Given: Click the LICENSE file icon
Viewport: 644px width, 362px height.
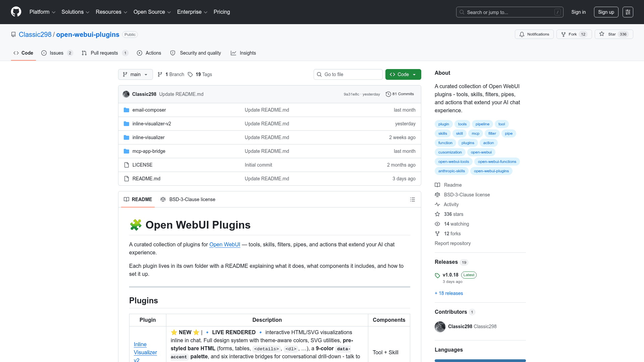Looking at the screenshot, I should coord(126,165).
